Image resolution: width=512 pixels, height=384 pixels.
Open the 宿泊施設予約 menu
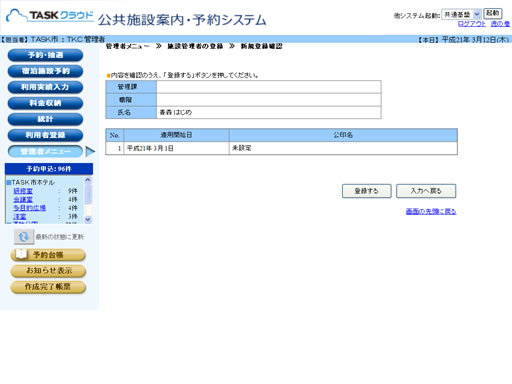point(45,71)
